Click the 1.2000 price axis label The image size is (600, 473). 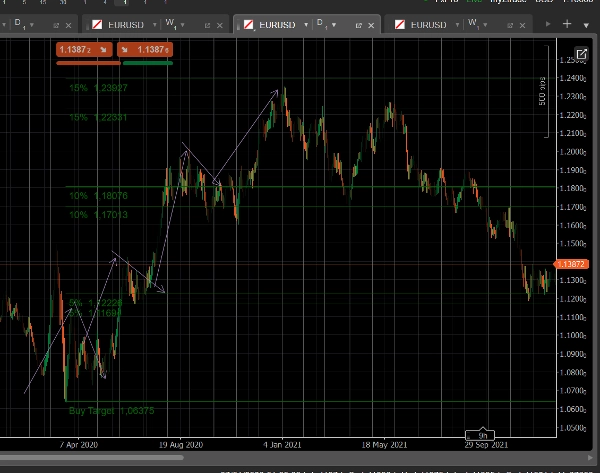572,152
